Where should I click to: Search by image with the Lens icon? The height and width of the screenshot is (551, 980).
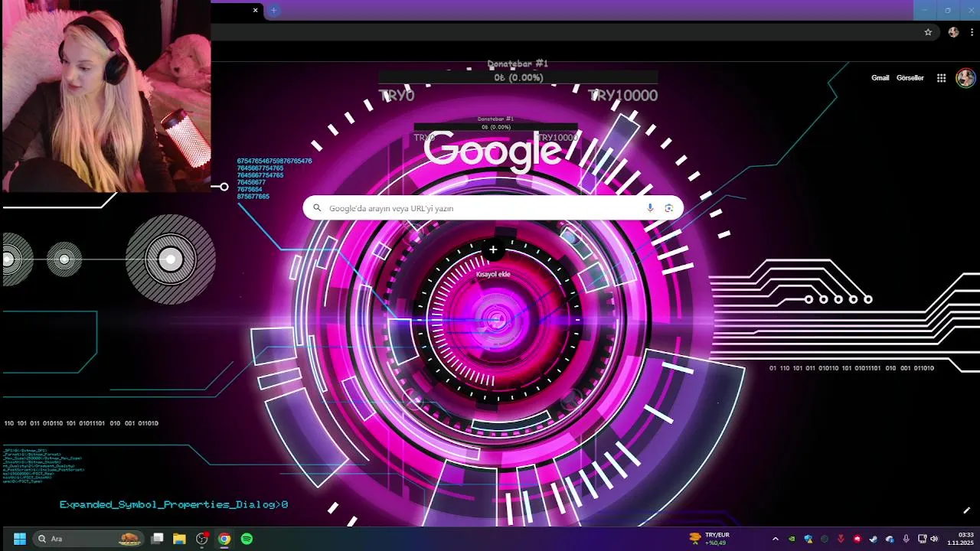(669, 208)
